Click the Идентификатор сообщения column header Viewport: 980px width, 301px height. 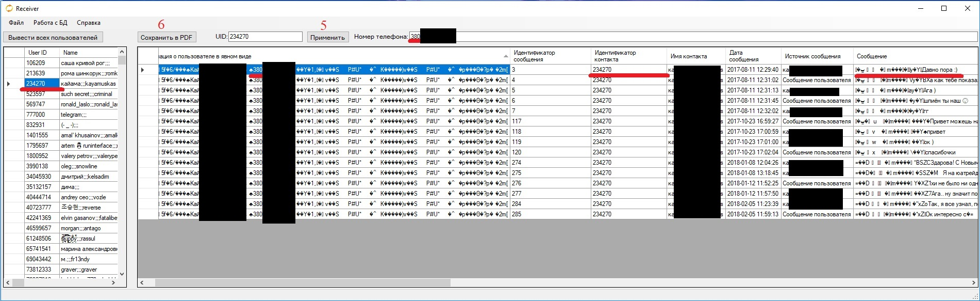pos(550,56)
